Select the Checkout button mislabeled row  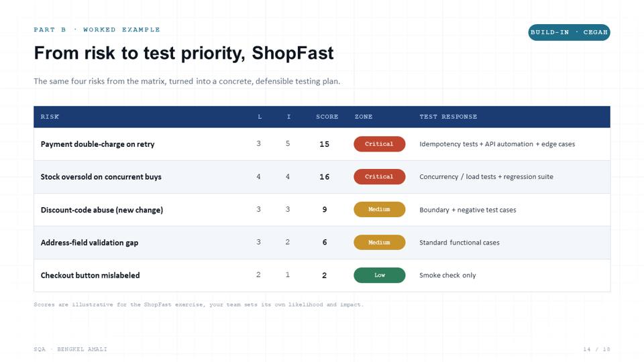(x=322, y=276)
